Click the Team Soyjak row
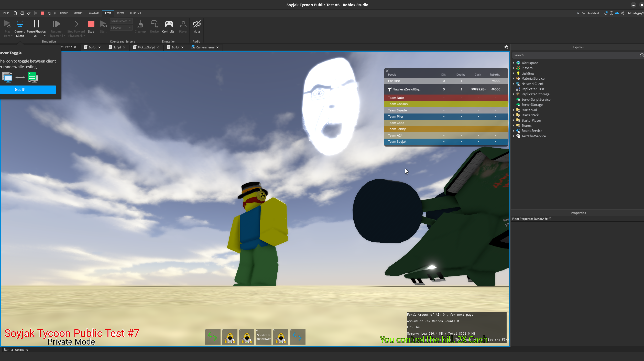The height and width of the screenshot is (361, 644). (446, 142)
